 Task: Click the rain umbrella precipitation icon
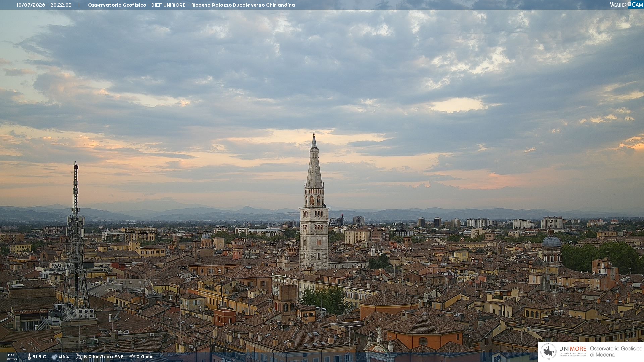point(132,357)
